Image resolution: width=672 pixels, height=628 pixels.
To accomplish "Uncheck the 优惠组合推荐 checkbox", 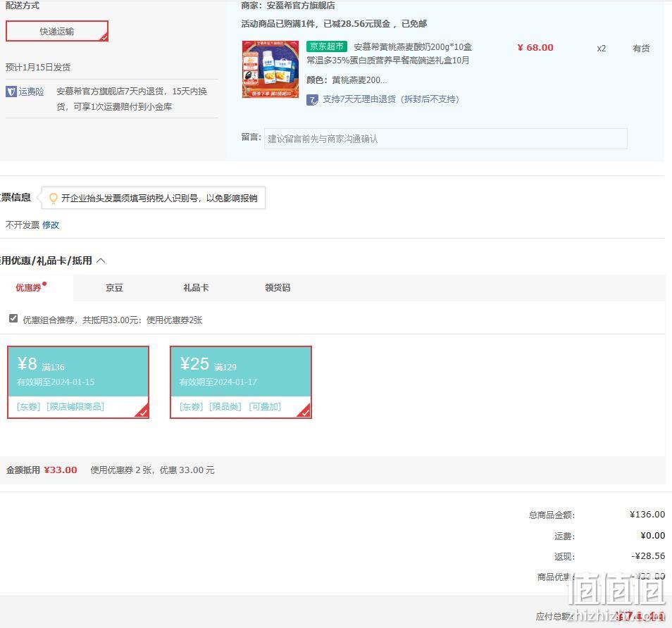I will coord(13,318).
